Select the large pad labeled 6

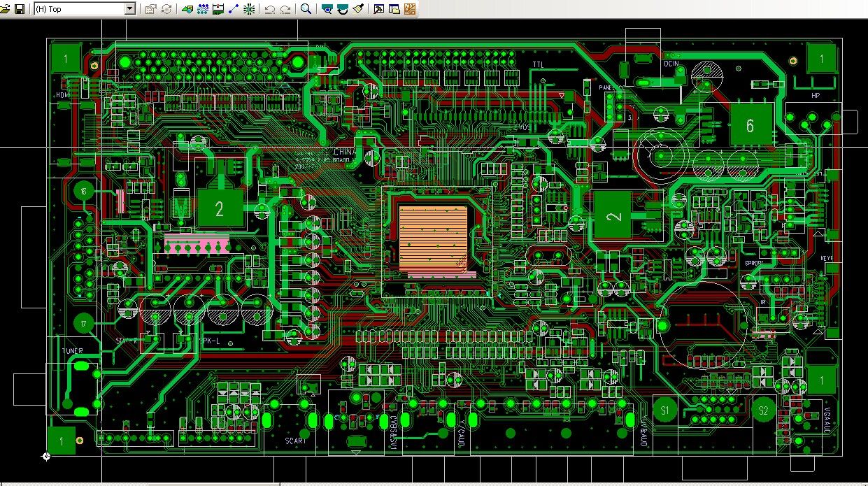coord(751,125)
